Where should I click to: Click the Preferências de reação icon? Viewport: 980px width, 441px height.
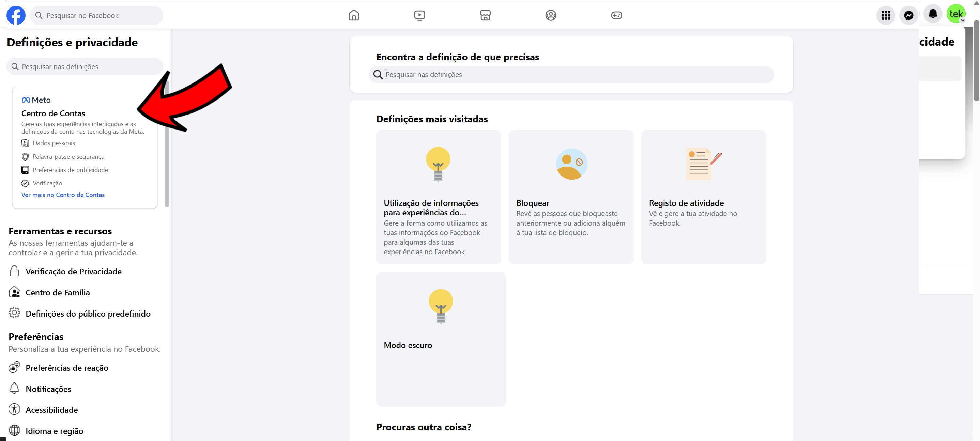point(14,367)
